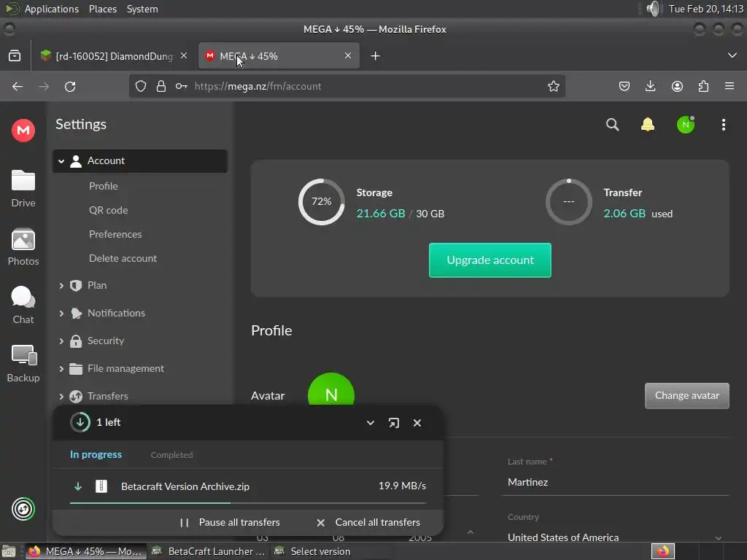Click the MEGA search magnifier icon

click(613, 125)
